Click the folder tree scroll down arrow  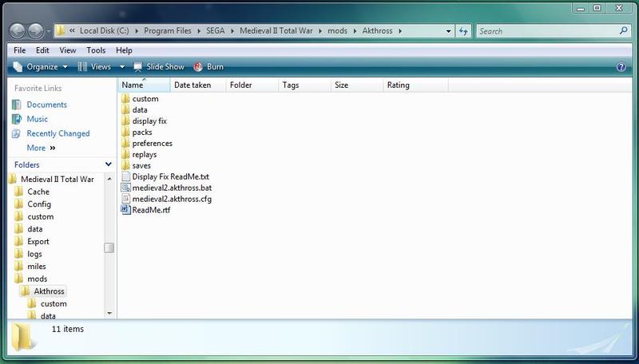click(109, 313)
